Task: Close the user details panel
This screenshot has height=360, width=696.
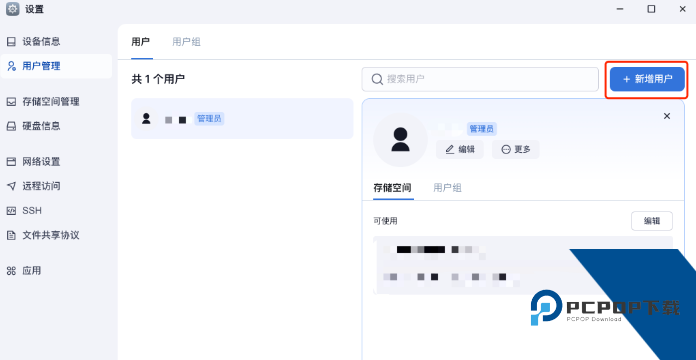Action: [x=667, y=116]
